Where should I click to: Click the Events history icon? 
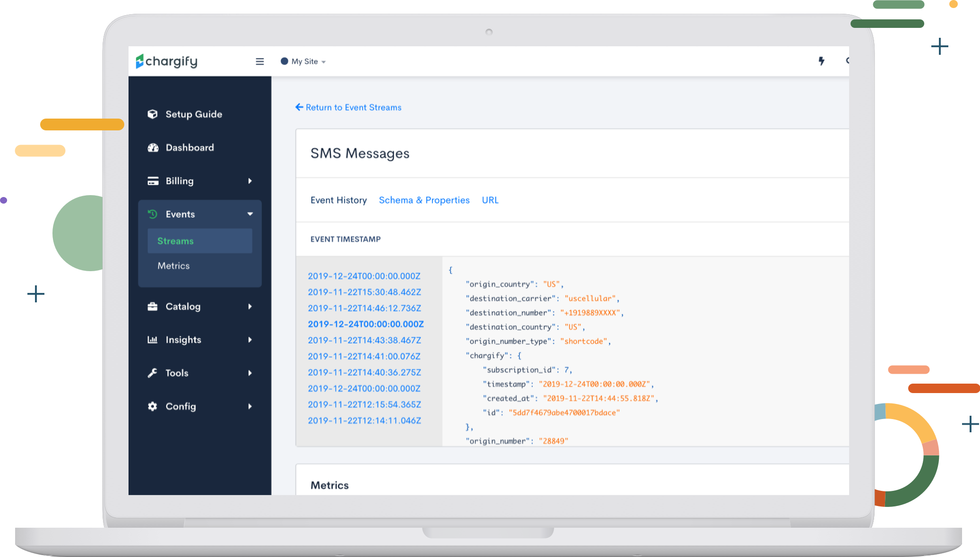click(x=153, y=214)
